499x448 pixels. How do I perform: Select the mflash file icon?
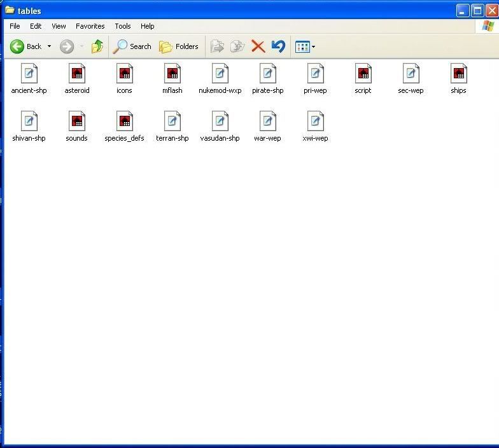point(172,74)
